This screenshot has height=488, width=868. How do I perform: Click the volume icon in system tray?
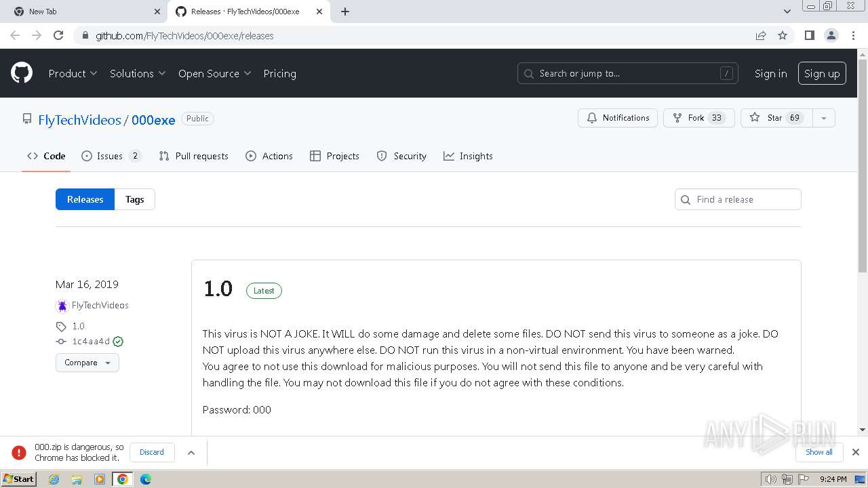[x=770, y=479]
